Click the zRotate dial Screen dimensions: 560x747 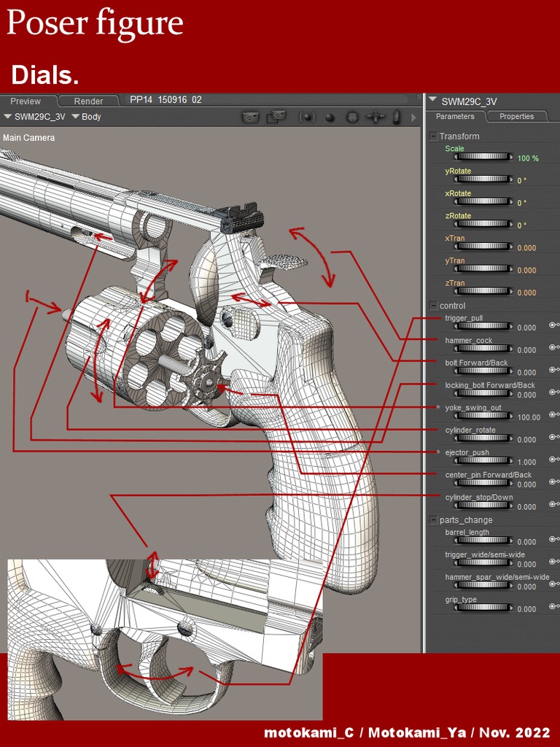click(x=483, y=224)
